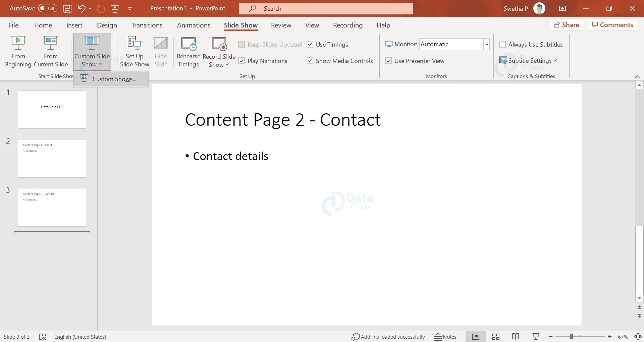Uncheck Play Narrations checkbox

tap(241, 61)
